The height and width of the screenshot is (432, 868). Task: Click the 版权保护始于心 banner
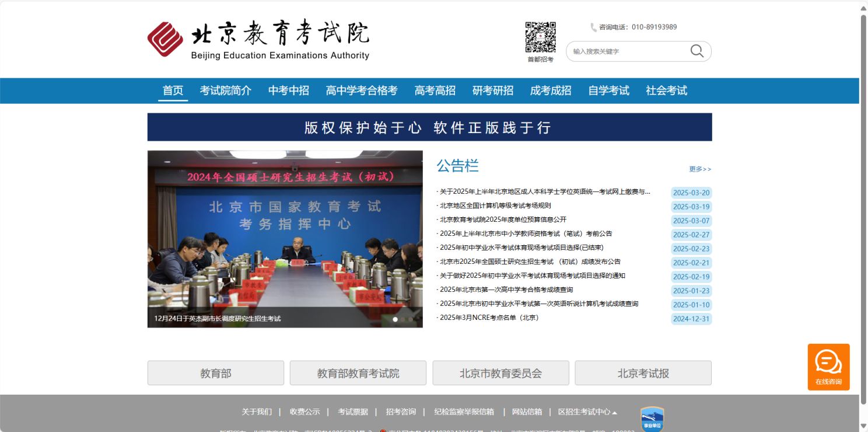click(429, 127)
